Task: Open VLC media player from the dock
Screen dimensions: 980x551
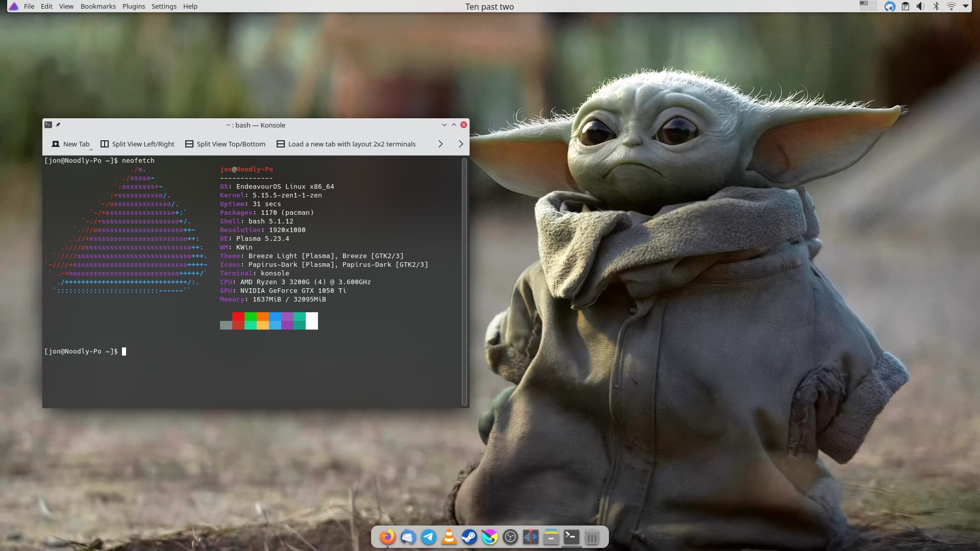Action: click(x=449, y=537)
